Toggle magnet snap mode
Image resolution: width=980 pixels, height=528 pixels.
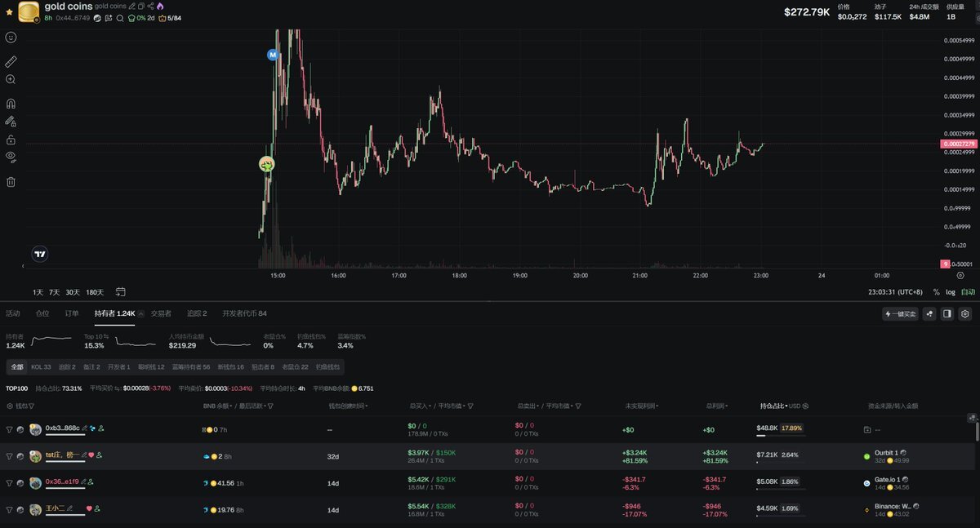[11, 104]
